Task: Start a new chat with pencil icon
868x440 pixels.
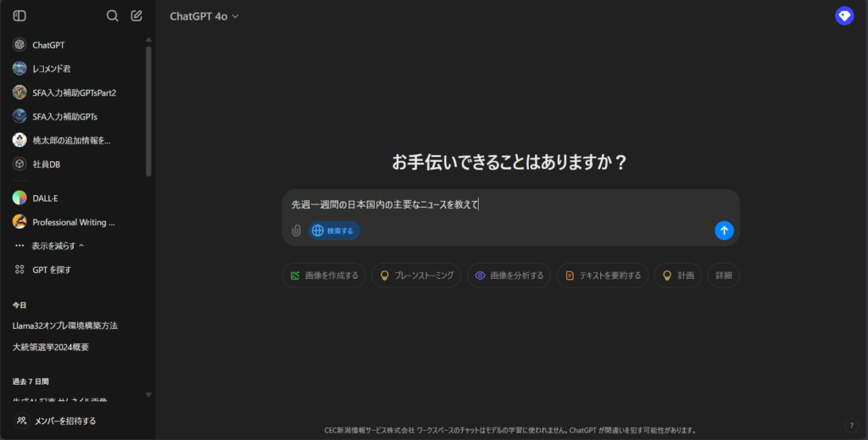Action: coord(136,15)
